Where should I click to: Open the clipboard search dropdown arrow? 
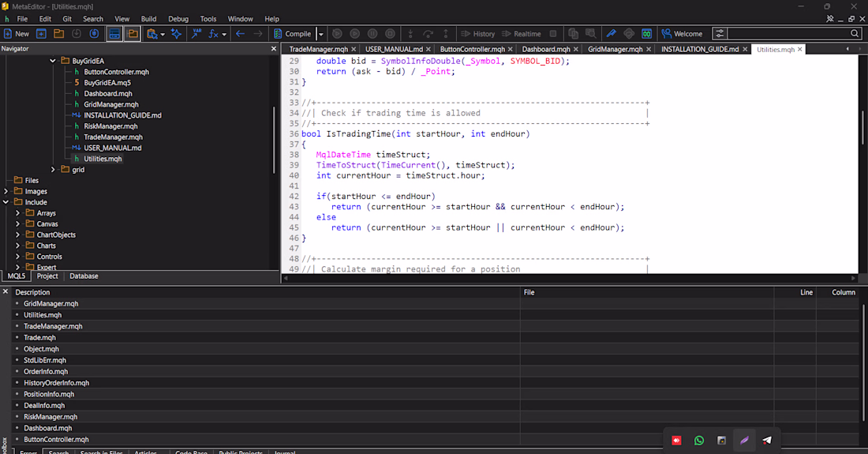163,34
